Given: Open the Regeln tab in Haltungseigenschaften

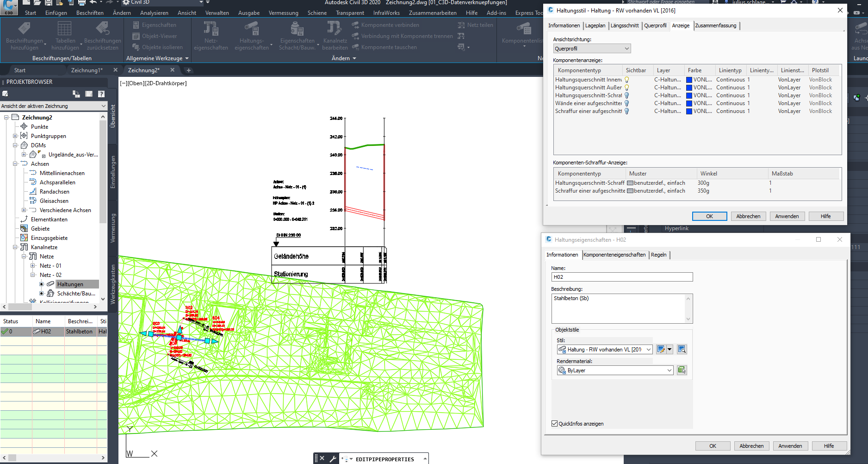Looking at the screenshot, I should [659, 255].
